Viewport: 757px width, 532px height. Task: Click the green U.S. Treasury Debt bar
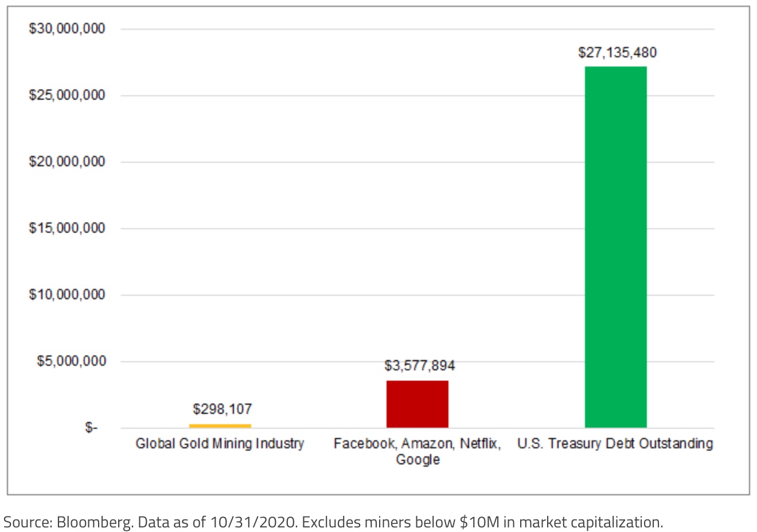(x=615, y=247)
